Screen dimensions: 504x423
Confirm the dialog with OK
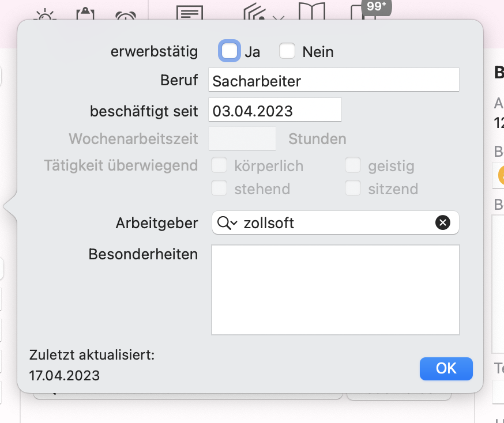click(446, 368)
